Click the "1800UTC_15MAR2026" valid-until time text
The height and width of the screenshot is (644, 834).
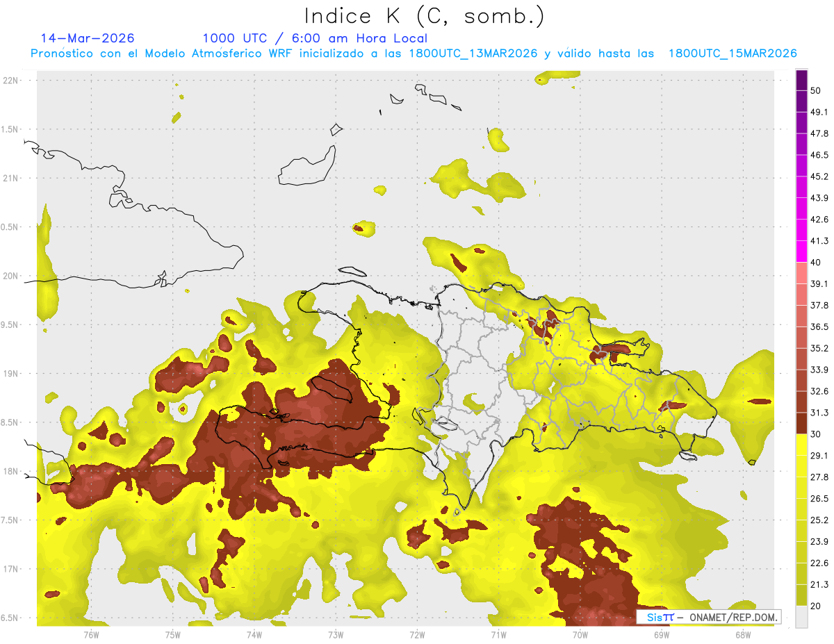click(733, 53)
